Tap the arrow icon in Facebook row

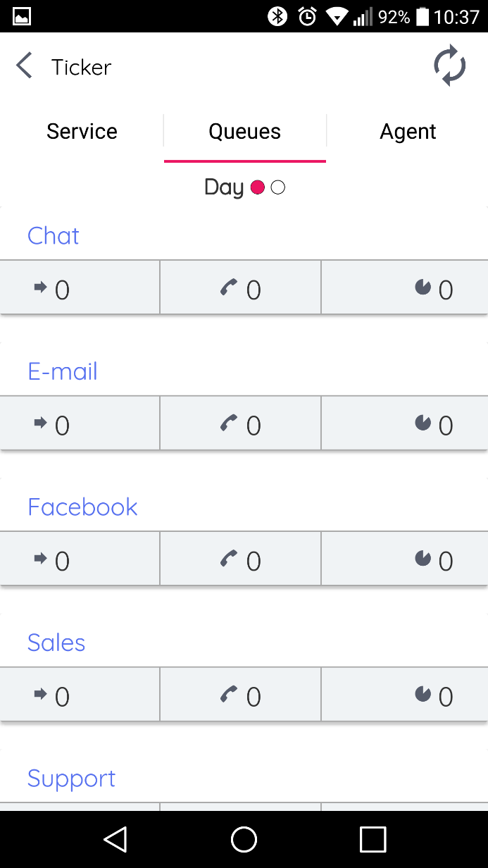(x=41, y=558)
